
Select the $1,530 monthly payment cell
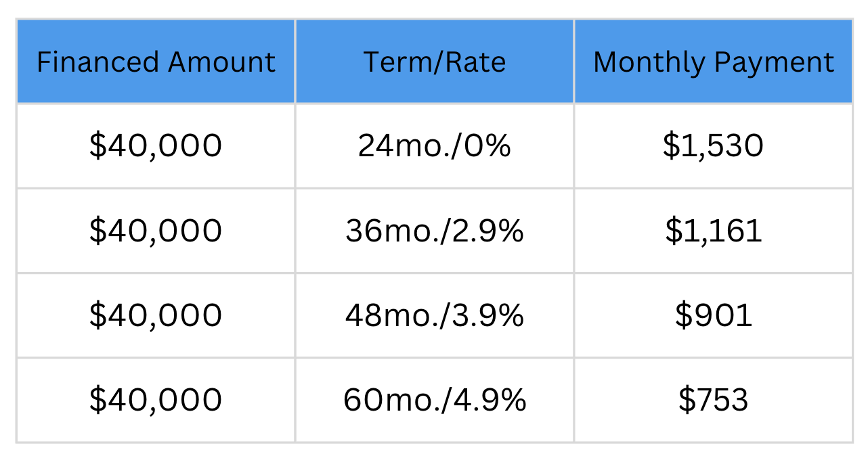714,146
